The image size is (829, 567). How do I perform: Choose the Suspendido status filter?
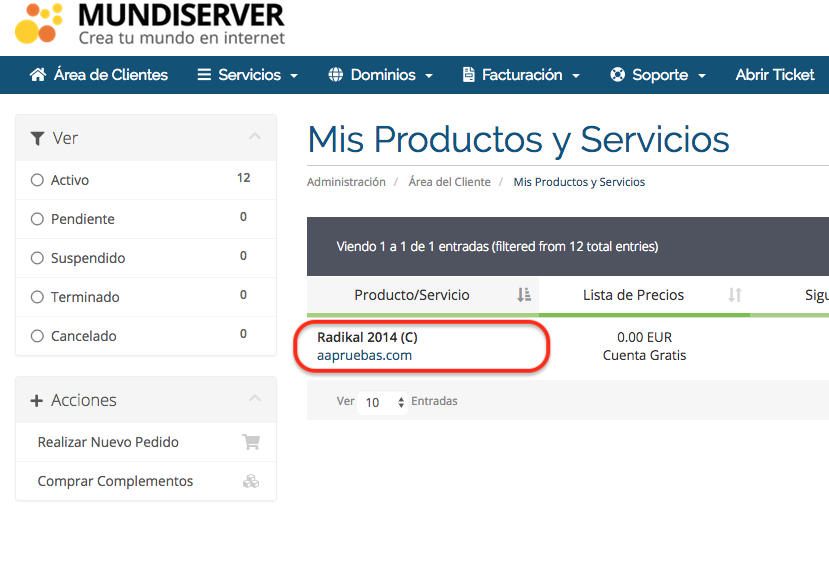38,258
